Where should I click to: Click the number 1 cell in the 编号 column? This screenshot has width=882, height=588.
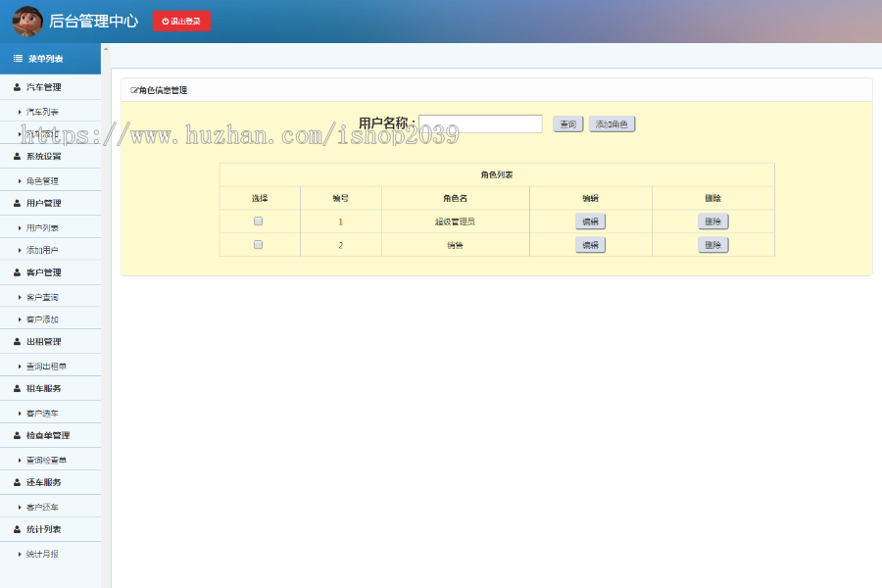click(341, 221)
